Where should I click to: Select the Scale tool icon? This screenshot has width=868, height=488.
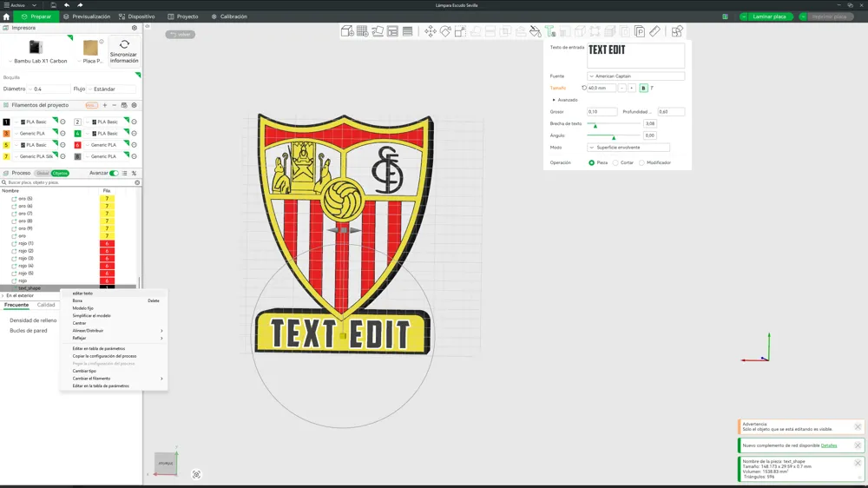(460, 31)
